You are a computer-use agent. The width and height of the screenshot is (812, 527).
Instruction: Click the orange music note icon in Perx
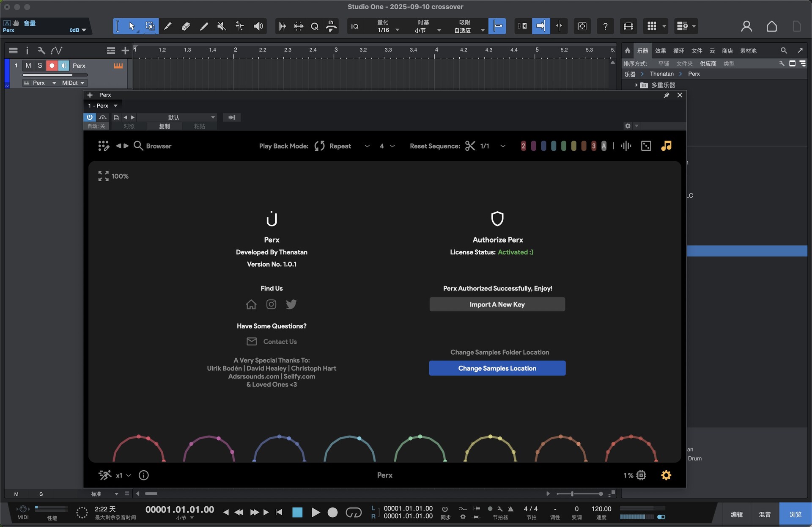coord(666,146)
